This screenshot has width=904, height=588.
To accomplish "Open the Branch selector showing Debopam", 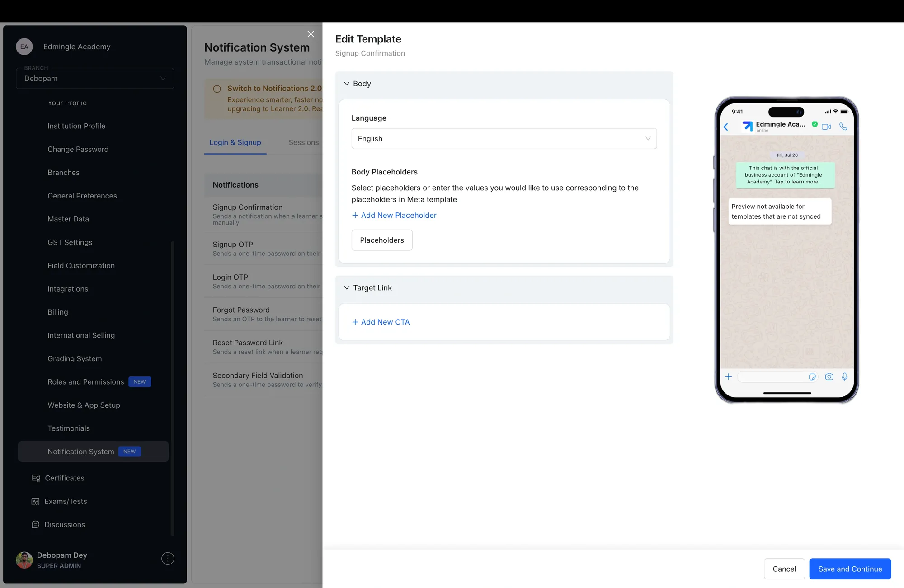I will coord(95,79).
